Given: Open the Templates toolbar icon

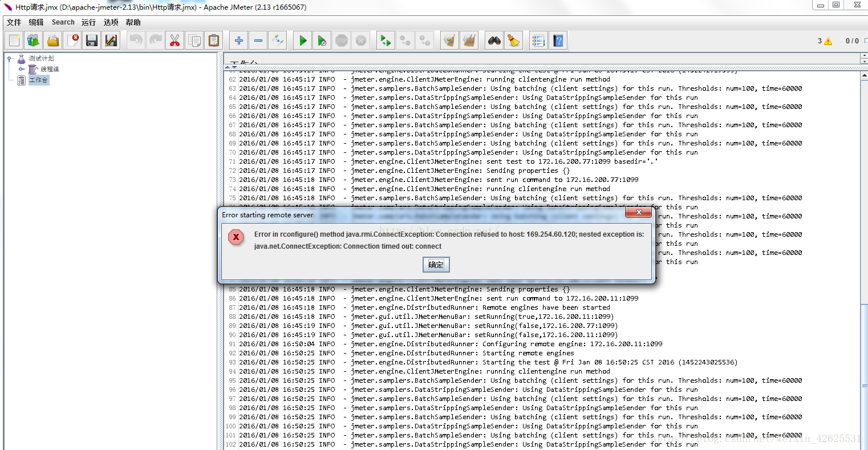Looking at the screenshot, I should (34, 40).
